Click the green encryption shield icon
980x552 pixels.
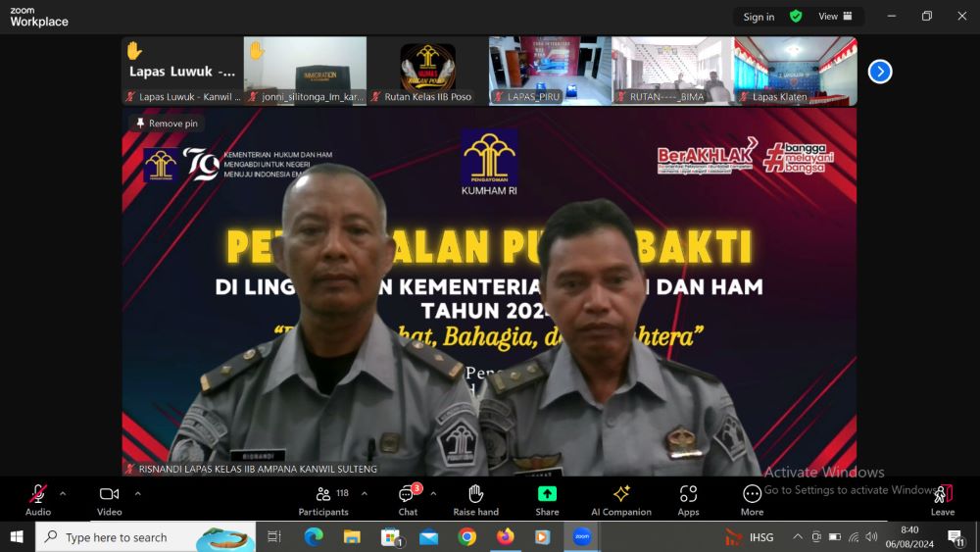coord(796,16)
